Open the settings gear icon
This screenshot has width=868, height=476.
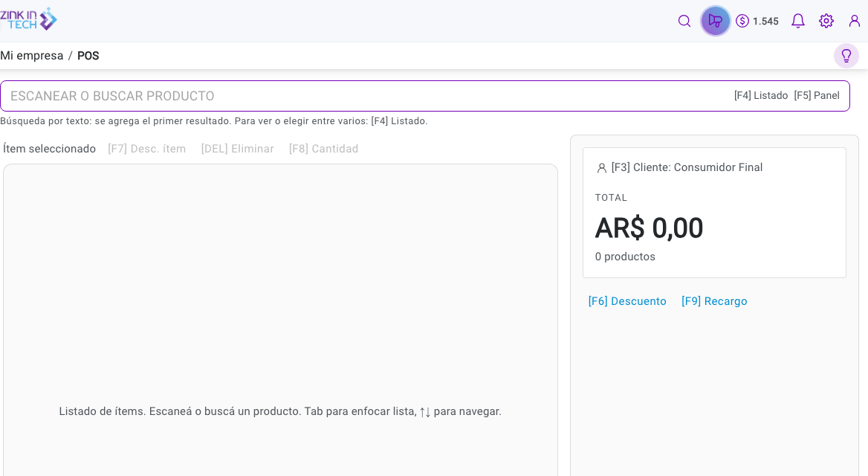pyautogui.click(x=826, y=21)
